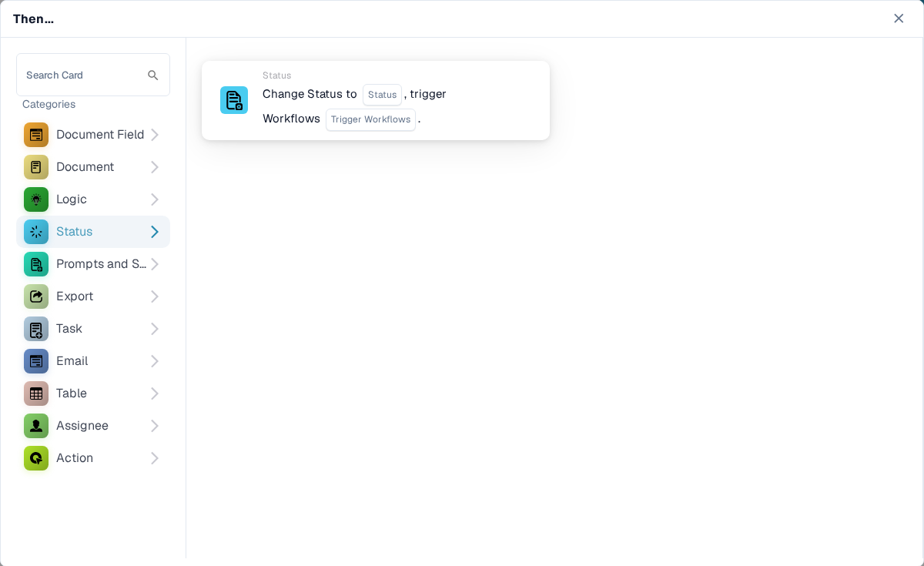Click the Document Field category icon
This screenshot has height=566, width=924.
coord(36,135)
